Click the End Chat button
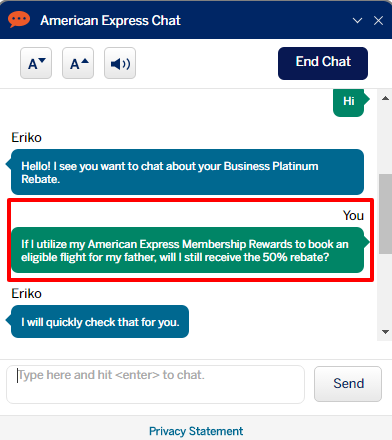 pyautogui.click(x=323, y=63)
